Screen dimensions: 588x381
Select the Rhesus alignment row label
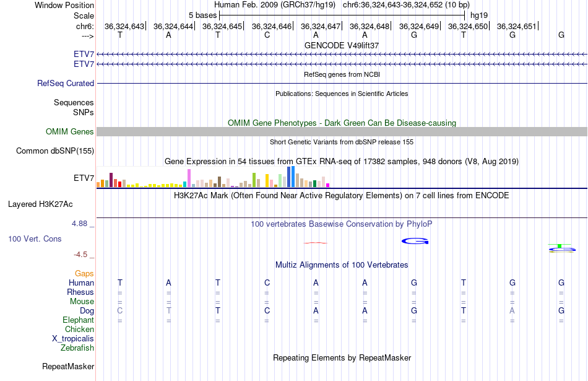pos(80,292)
